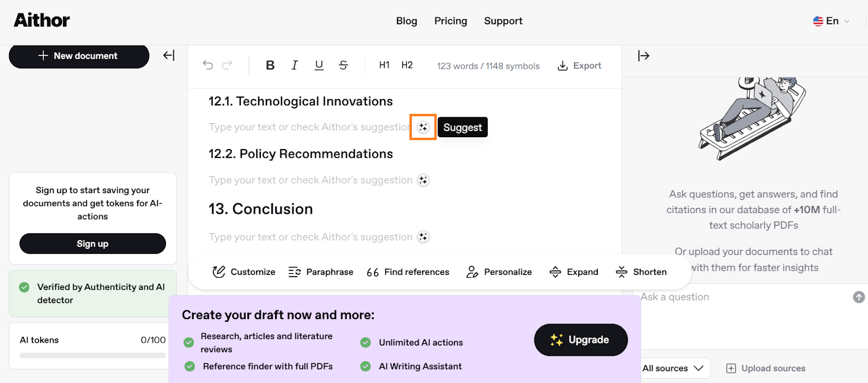Screen dimensions: 868x383
Task: Go to the Support page
Action: tap(503, 21)
